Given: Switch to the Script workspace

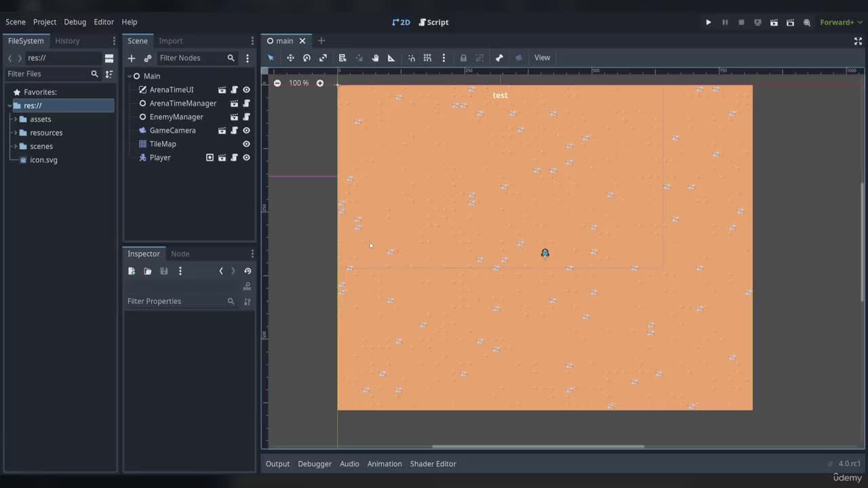Looking at the screenshot, I should tap(434, 22).
